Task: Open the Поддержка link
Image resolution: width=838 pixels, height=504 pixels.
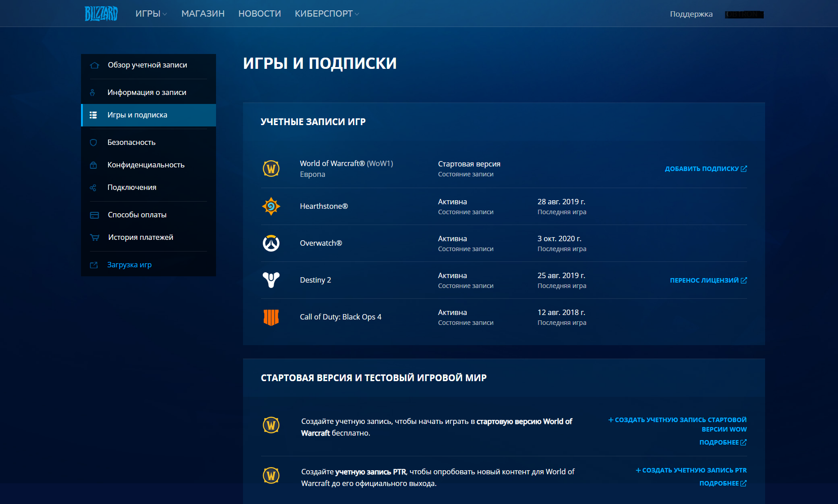Action: (x=691, y=14)
